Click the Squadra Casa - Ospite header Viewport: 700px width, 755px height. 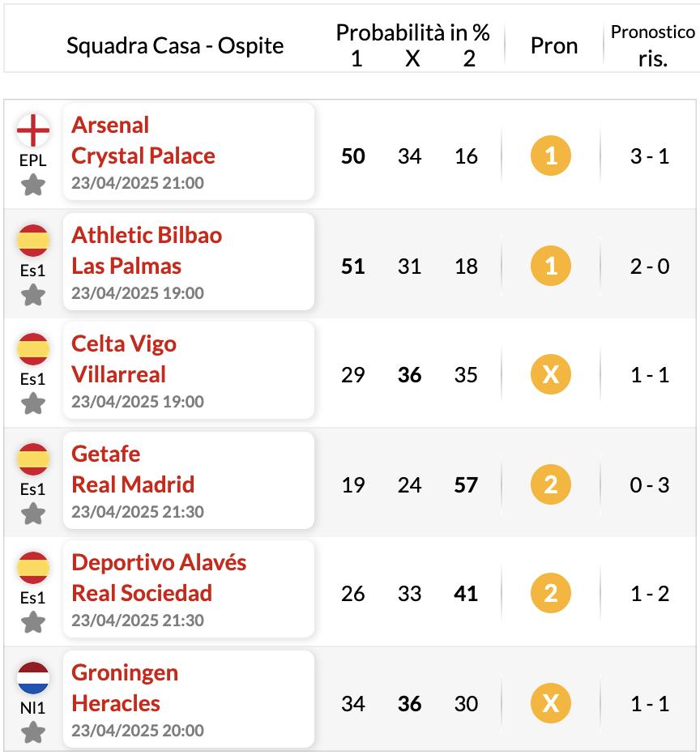175,45
